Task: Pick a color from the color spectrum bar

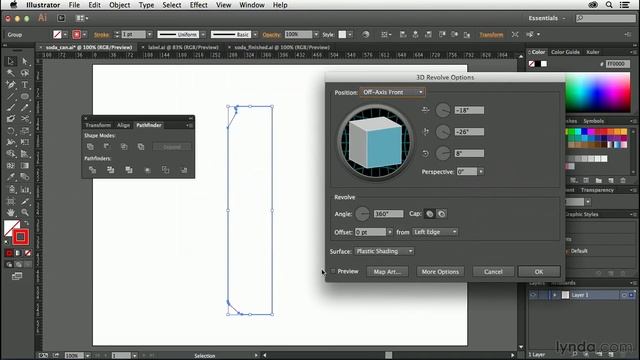Action: click(x=598, y=93)
